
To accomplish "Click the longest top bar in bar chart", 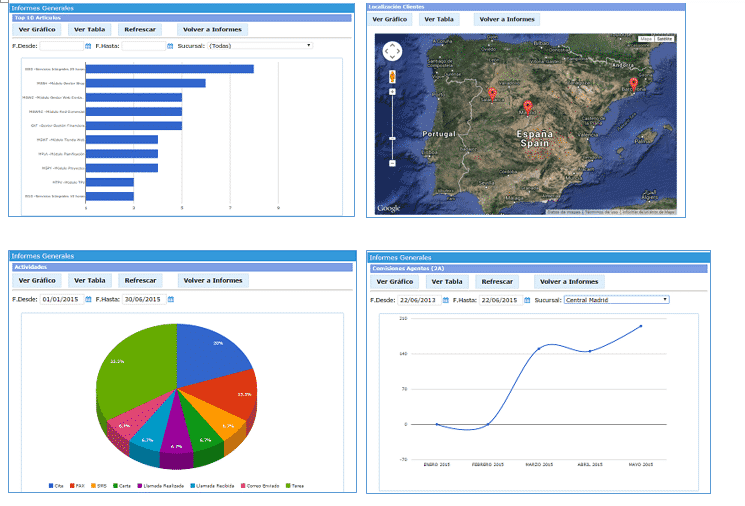I will [x=170, y=69].
